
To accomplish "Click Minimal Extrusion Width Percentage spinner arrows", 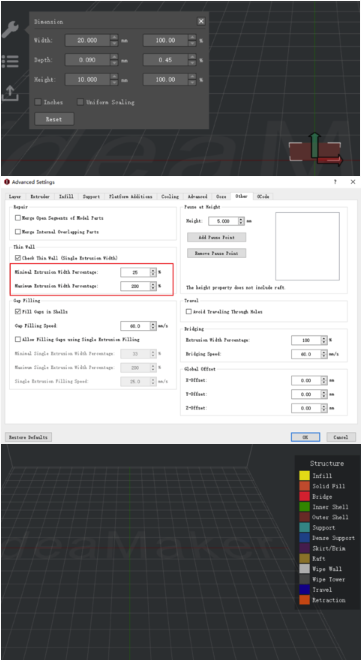I will (x=153, y=272).
